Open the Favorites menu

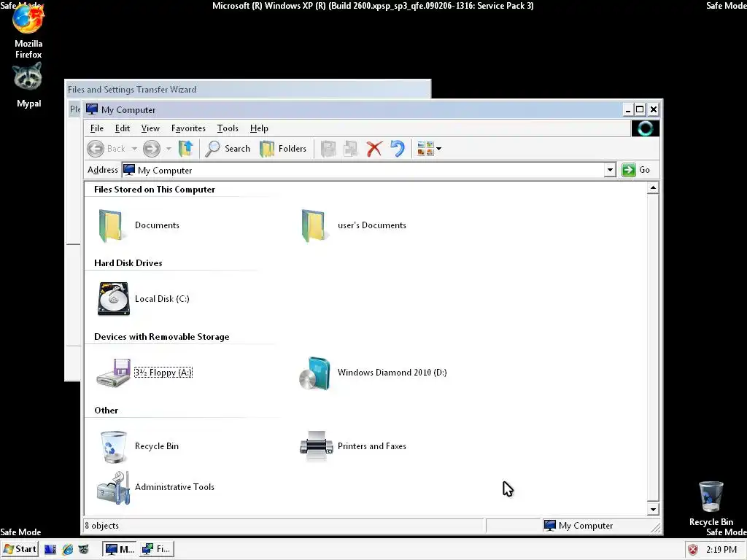[x=188, y=128]
